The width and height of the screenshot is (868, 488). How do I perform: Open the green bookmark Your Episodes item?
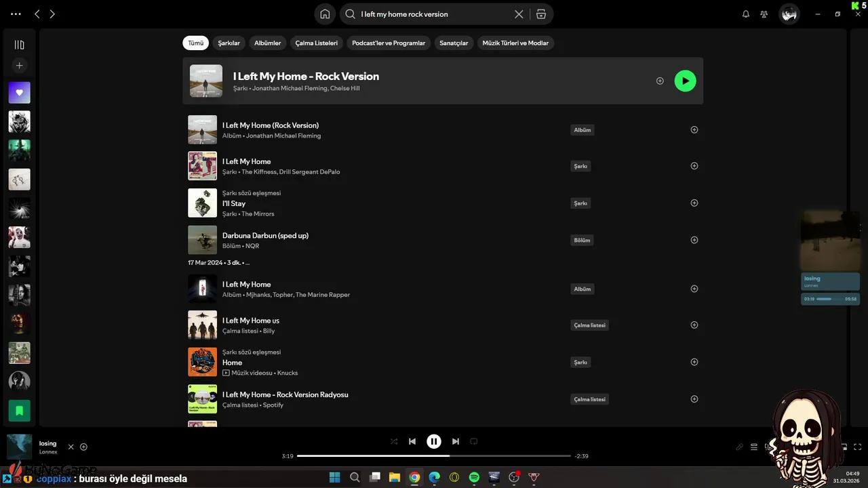coord(19,410)
